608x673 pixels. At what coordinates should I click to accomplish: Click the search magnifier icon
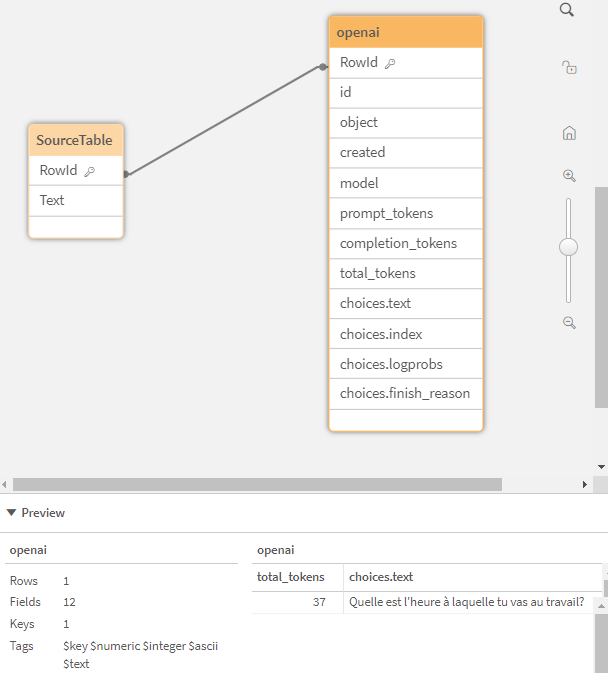pyautogui.click(x=567, y=10)
